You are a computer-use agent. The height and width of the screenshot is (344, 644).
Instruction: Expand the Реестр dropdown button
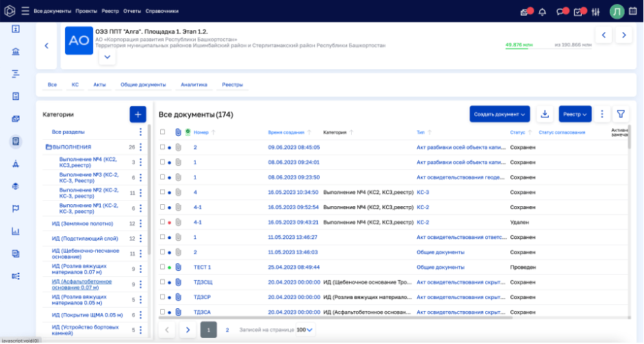575,114
